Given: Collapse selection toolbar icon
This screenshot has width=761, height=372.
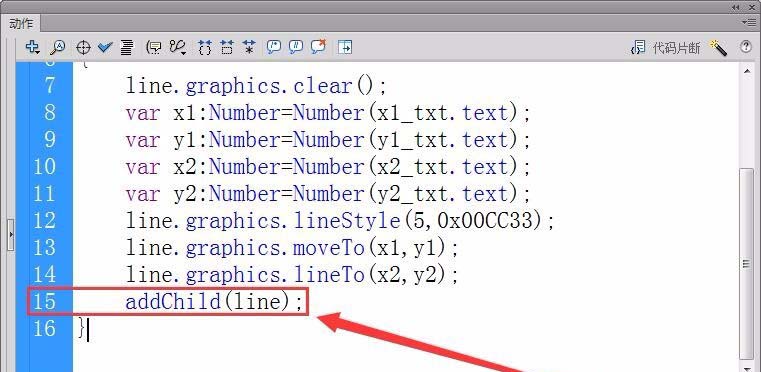Looking at the screenshot, I should pyautogui.click(x=227, y=47).
